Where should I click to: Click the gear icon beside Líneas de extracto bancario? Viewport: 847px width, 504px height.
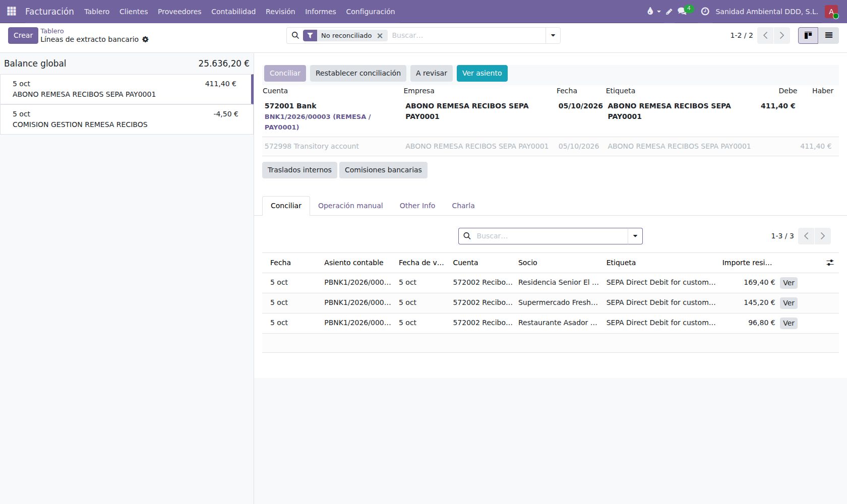[145, 39]
